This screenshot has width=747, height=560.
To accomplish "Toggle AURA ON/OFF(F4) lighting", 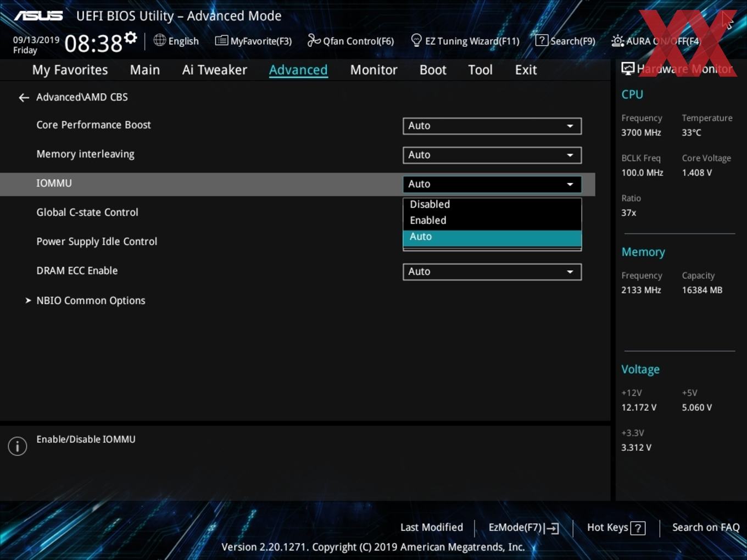I will tap(656, 41).
